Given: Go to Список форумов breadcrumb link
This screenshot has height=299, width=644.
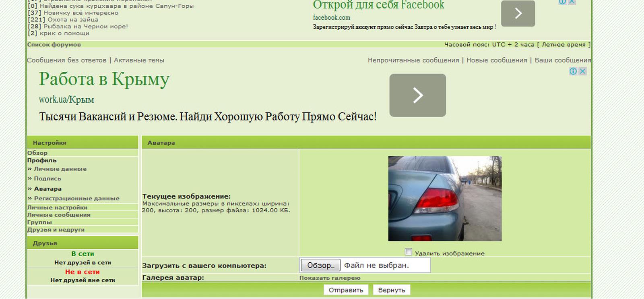Looking at the screenshot, I should (x=54, y=44).
